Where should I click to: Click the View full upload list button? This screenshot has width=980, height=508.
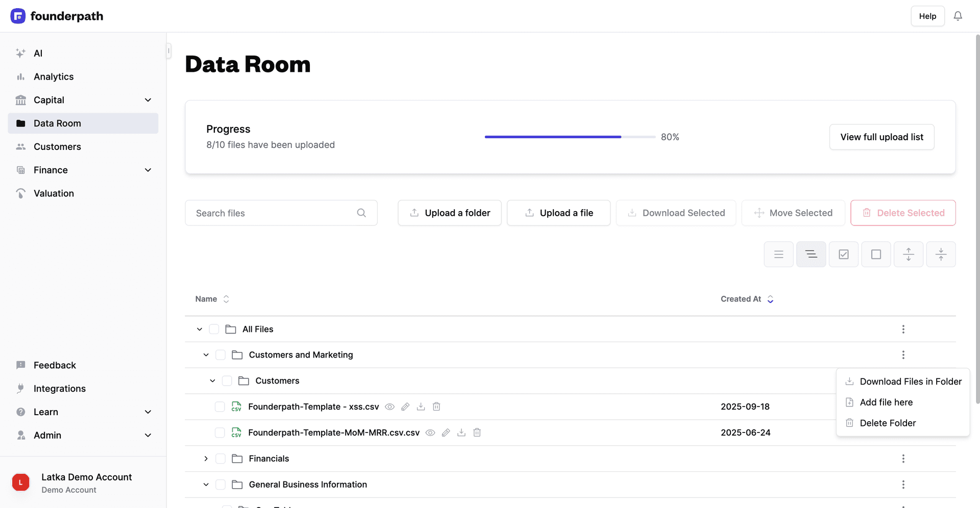point(881,137)
